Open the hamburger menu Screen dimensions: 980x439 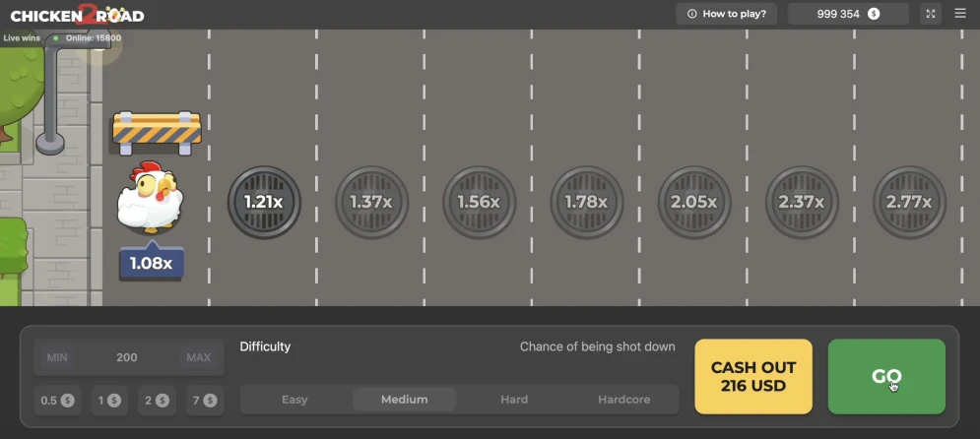pyautogui.click(x=960, y=14)
